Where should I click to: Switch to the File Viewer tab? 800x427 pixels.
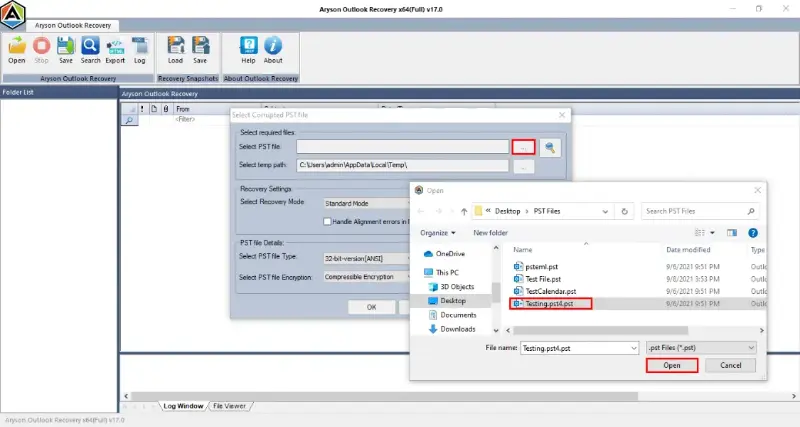(229, 406)
